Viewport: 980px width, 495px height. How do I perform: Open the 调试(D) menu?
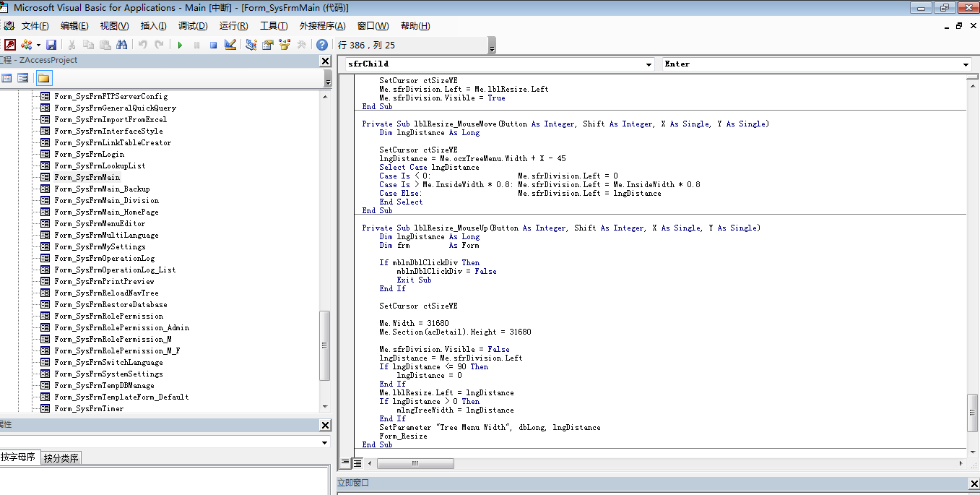[193, 26]
